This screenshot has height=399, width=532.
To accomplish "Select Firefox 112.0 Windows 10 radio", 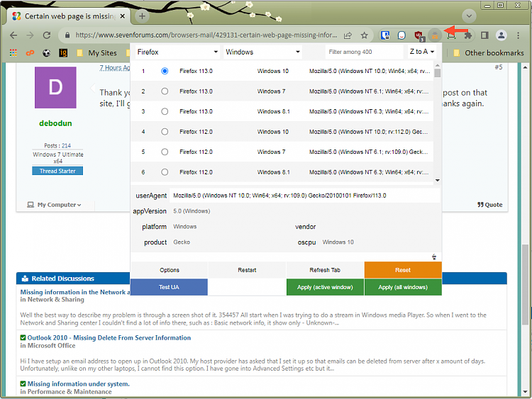I will (165, 132).
